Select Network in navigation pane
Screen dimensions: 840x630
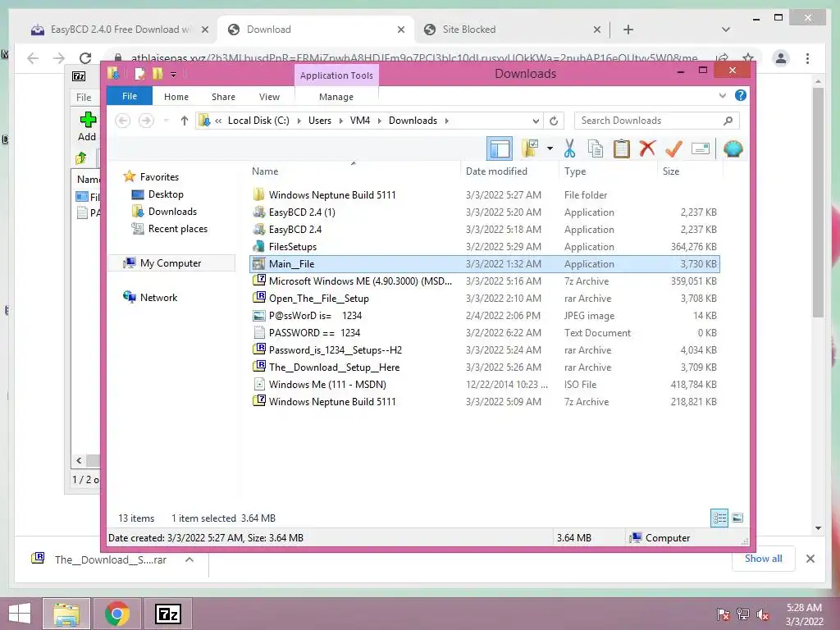158,297
